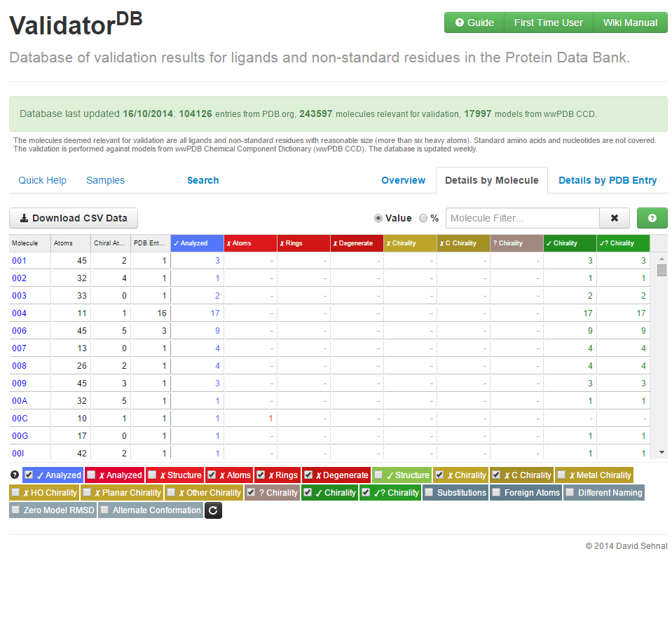672x631 pixels.
Task: Switch to the Samples tab
Action: pyautogui.click(x=105, y=180)
